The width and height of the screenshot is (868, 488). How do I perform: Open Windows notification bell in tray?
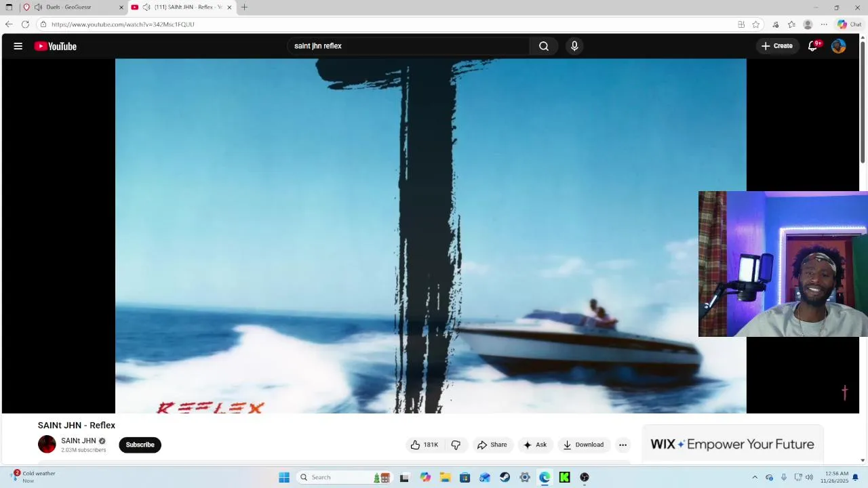tap(856, 477)
